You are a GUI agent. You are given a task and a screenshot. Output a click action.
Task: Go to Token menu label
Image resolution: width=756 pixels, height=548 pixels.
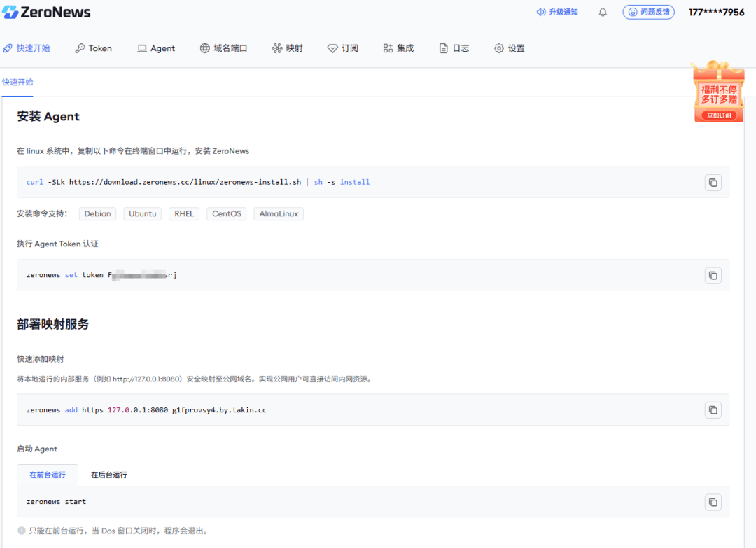pyautogui.click(x=100, y=48)
